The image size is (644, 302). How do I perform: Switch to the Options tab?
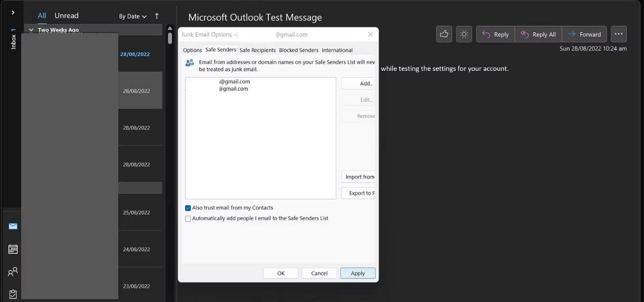click(192, 50)
